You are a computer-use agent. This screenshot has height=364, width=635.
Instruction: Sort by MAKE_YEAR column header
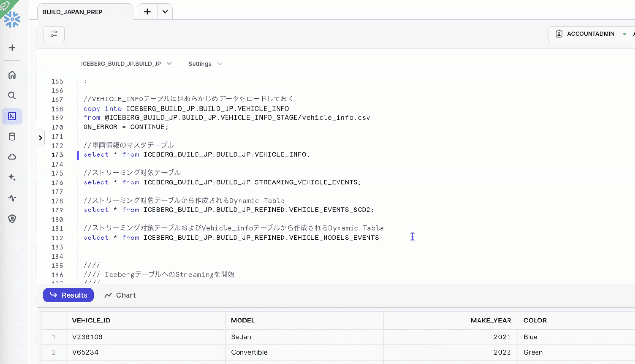tap(451, 320)
